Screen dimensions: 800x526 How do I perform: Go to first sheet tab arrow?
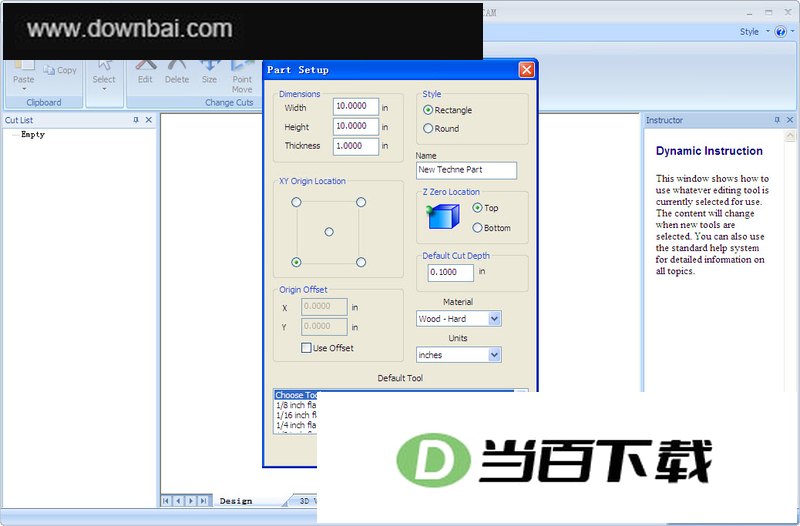click(166, 500)
